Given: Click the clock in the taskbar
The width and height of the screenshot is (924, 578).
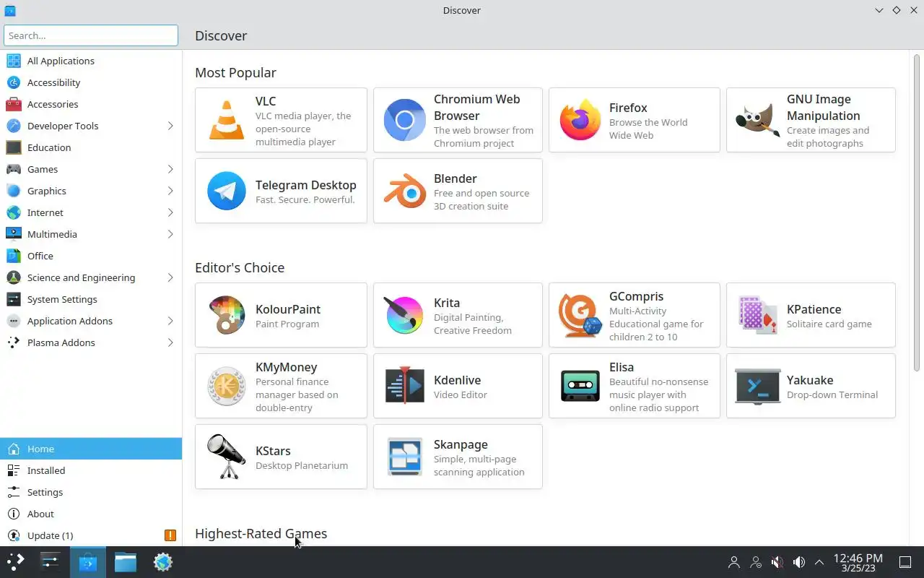Looking at the screenshot, I should tap(858, 562).
